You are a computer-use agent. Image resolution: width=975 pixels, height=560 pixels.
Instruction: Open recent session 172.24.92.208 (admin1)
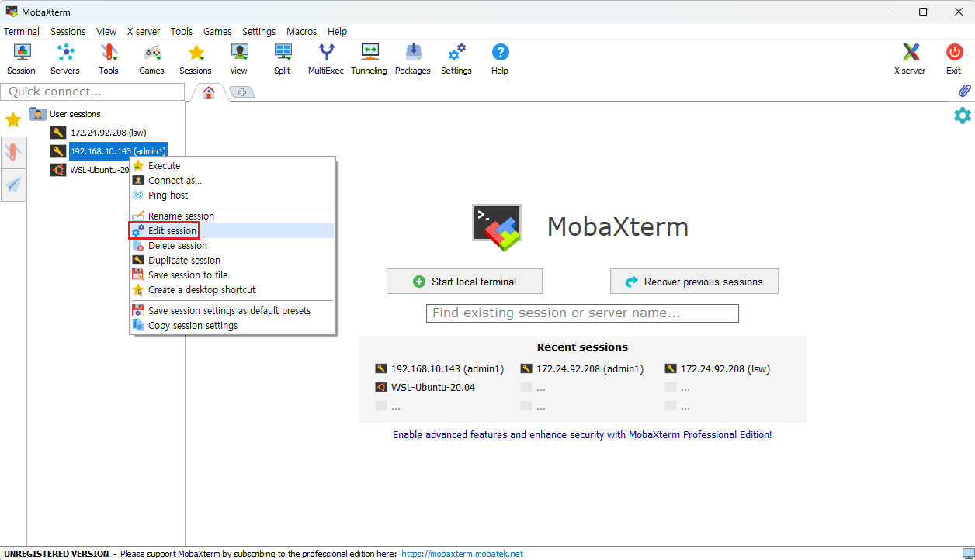(582, 369)
